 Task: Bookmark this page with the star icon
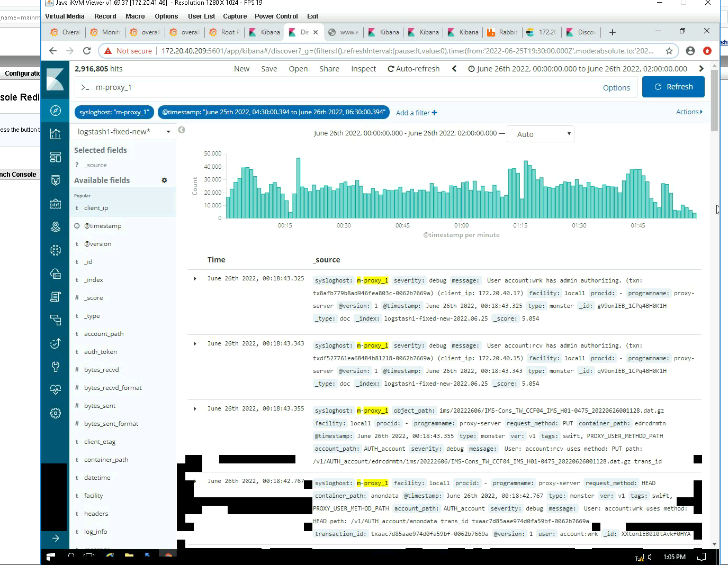point(669,51)
